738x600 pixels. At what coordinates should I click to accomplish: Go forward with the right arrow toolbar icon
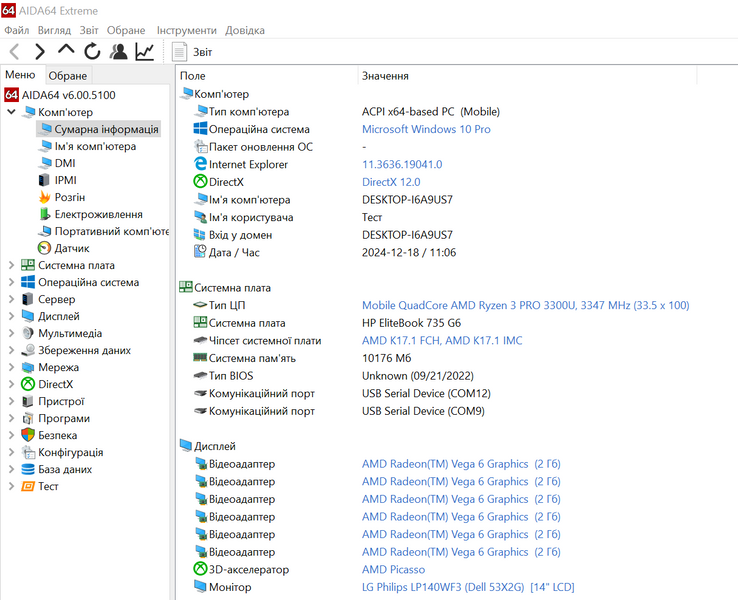(x=40, y=51)
